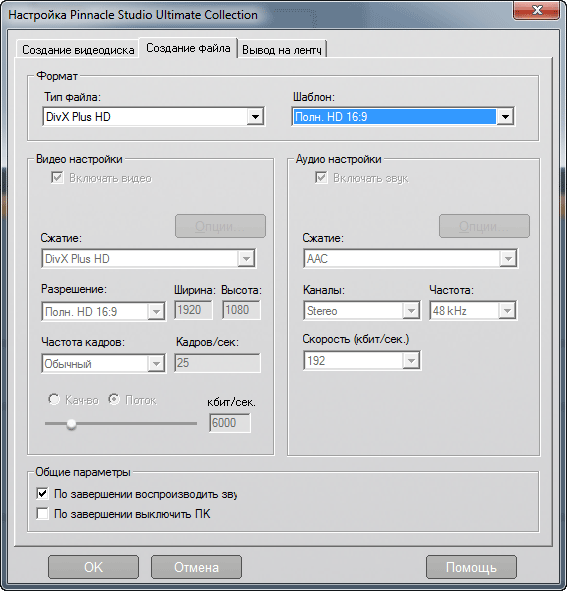The height and width of the screenshot is (591, 567).
Task: Click the Отмена button
Action: click(x=196, y=567)
